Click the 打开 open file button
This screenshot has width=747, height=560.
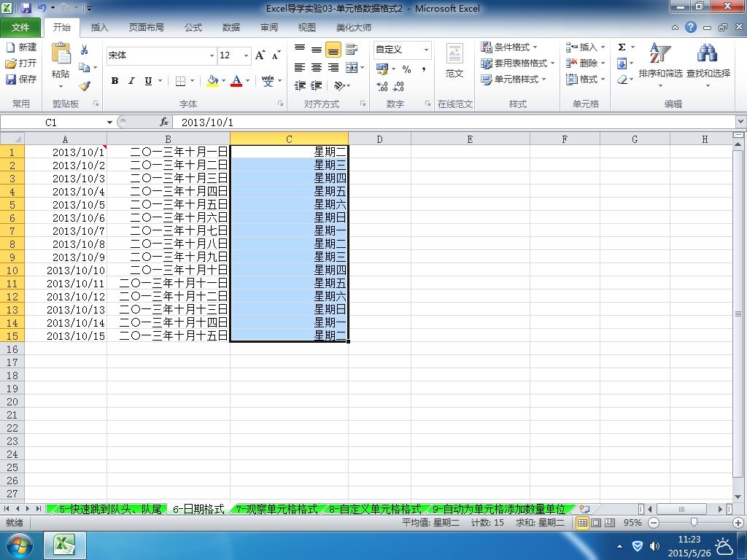coord(21,63)
